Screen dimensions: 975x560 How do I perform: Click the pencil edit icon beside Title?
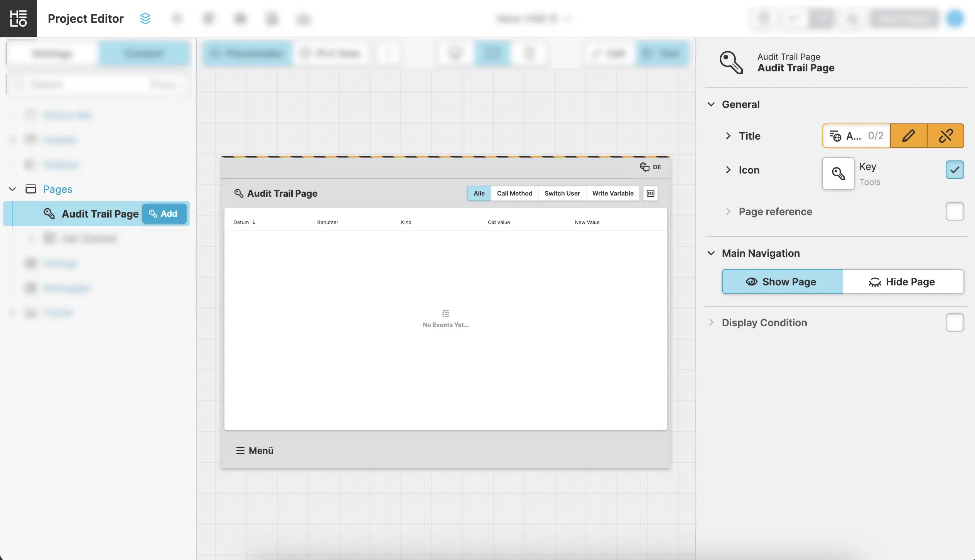coord(908,136)
